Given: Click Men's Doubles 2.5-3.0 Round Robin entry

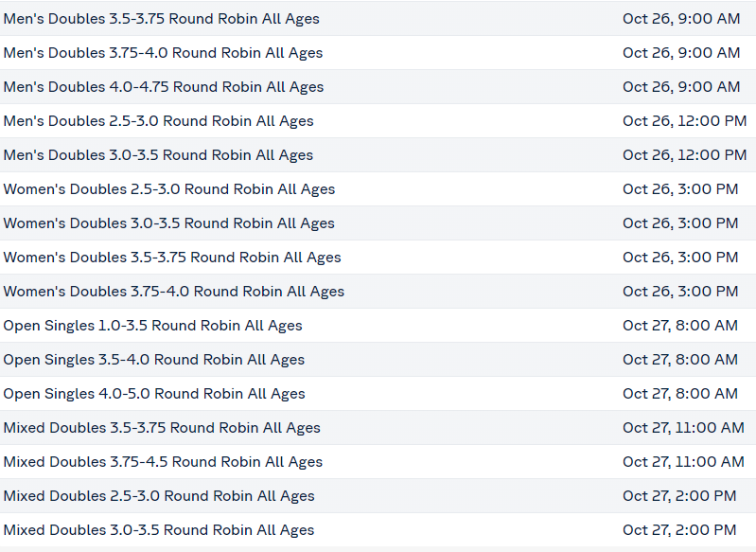Looking at the screenshot, I should [x=158, y=121].
